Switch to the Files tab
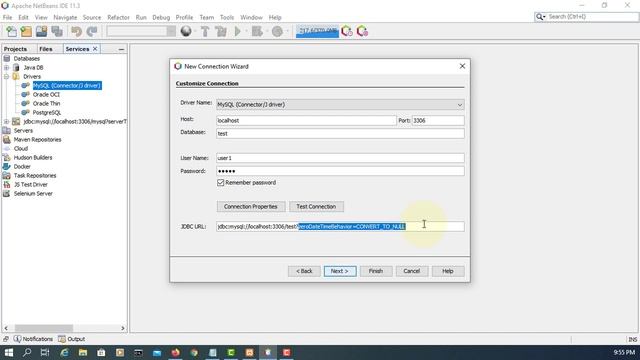The height and width of the screenshot is (360, 640). [x=46, y=49]
